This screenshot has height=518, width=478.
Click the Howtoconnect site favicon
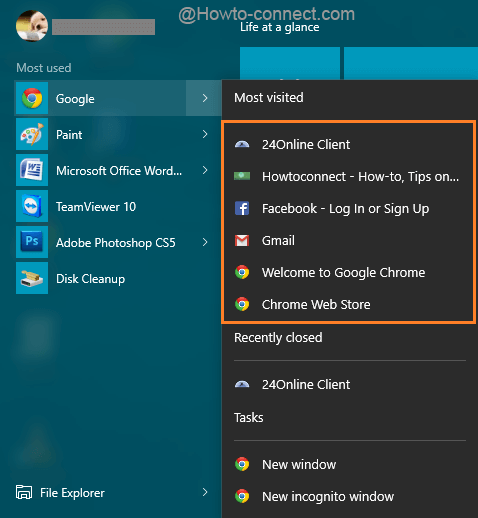tap(242, 176)
